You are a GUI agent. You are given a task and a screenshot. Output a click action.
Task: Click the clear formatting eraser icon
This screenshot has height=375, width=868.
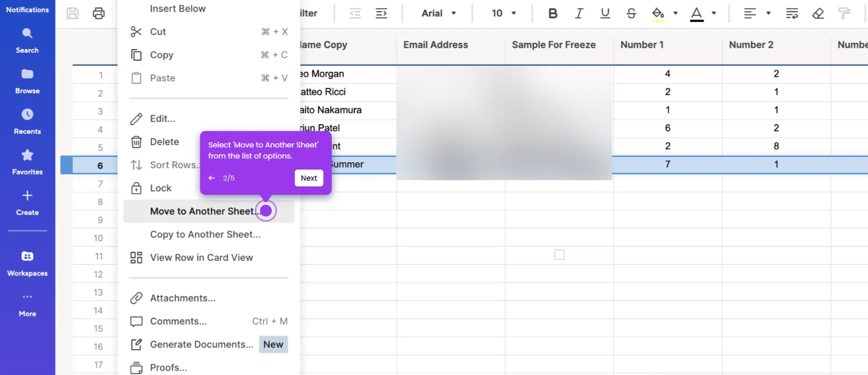click(x=818, y=13)
